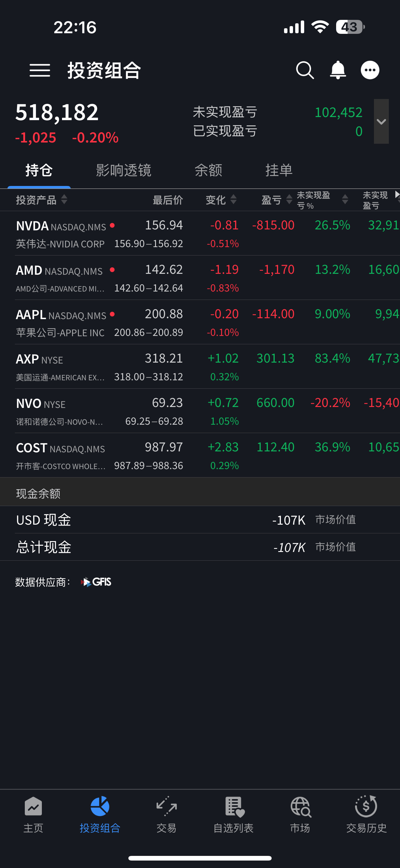Switch to the 影响透镜 tab

click(x=124, y=170)
